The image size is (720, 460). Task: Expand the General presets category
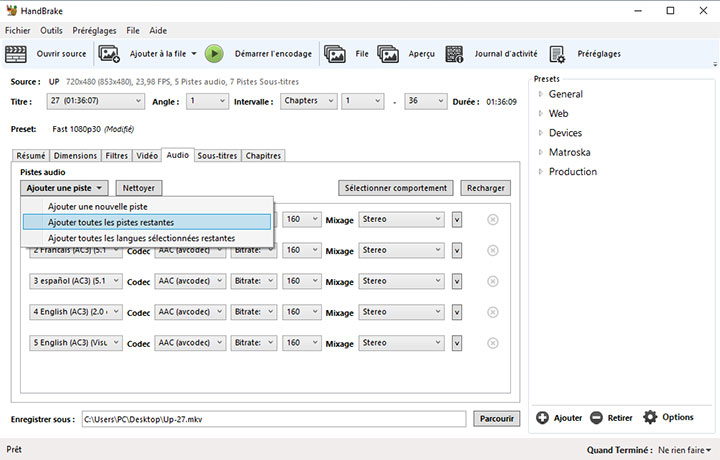pos(540,94)
